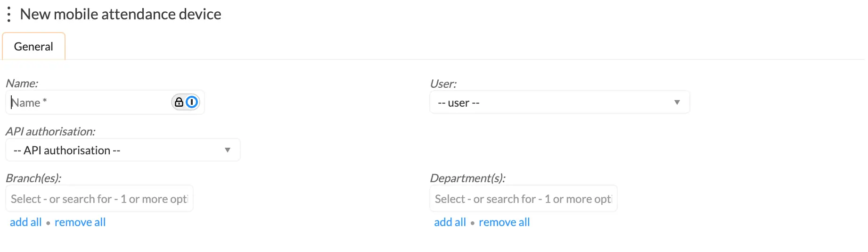Open the Branch(es) multi-select search box
The height and width of the screenshot is (252, 868).
click(99, 199)
